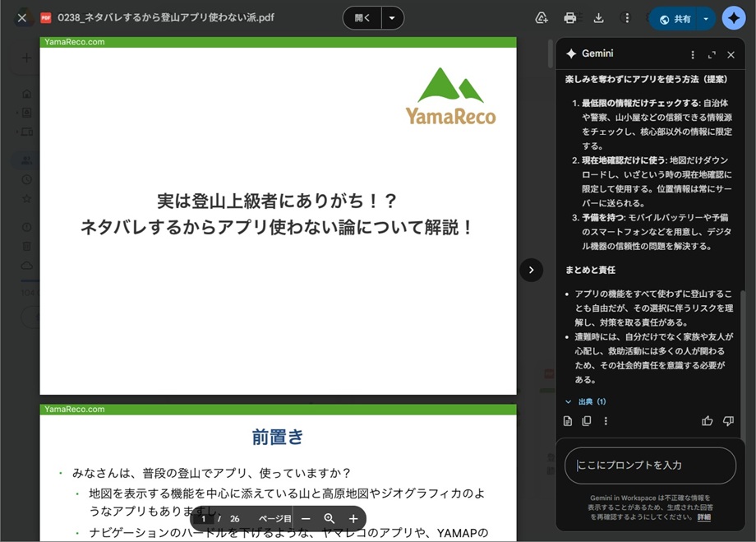Download the PDF file
Screen dimensions: 756x542
point(599,18)
